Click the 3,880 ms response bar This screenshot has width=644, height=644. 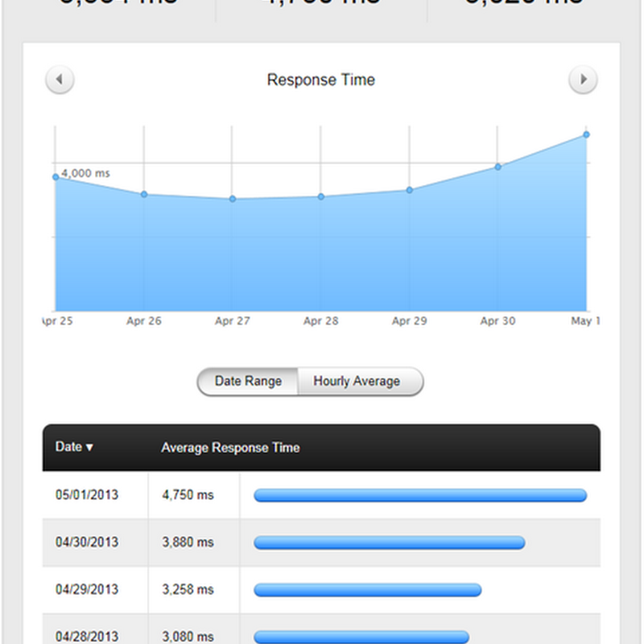[x=390, y=543]
